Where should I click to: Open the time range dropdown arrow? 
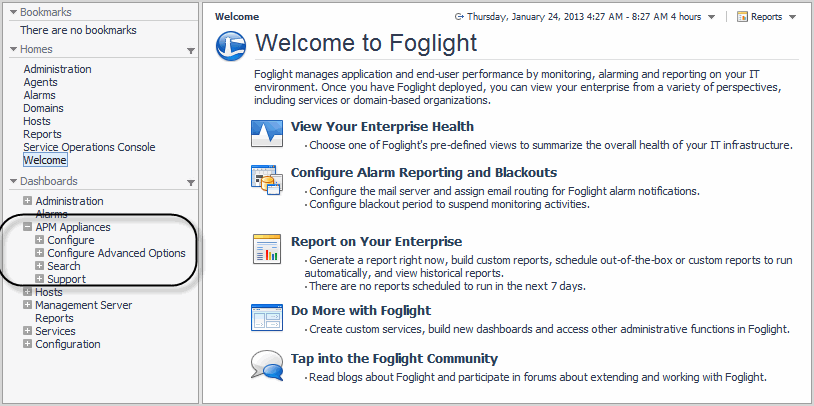point(711,18)
